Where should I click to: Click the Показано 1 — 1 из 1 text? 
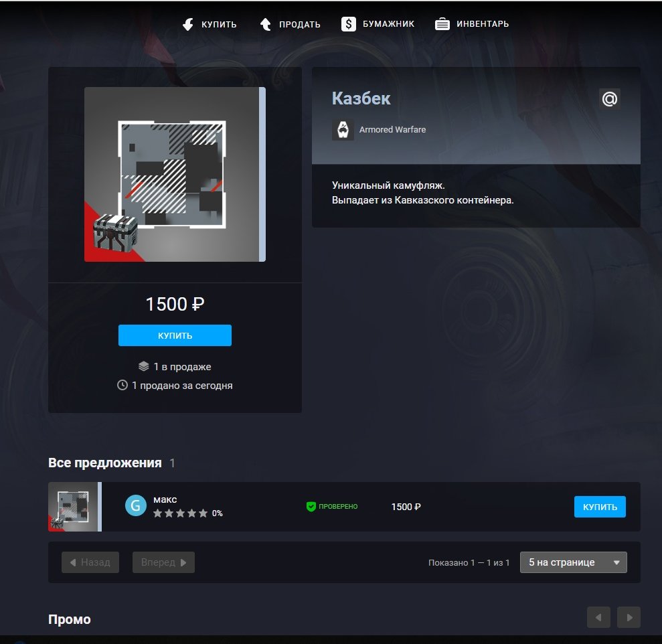[469, 562]
